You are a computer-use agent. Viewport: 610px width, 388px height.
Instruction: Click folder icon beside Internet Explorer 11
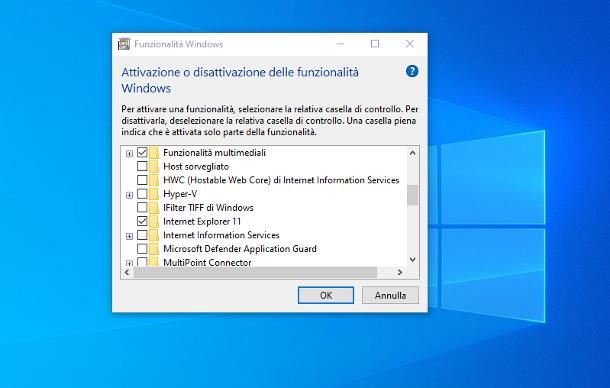(154, 221)
